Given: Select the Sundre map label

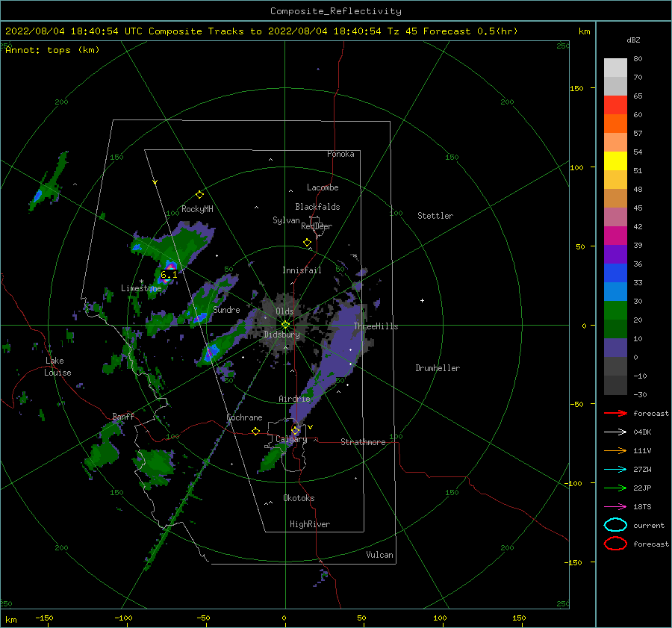Looking at the screenshot, I should (226, 309).
